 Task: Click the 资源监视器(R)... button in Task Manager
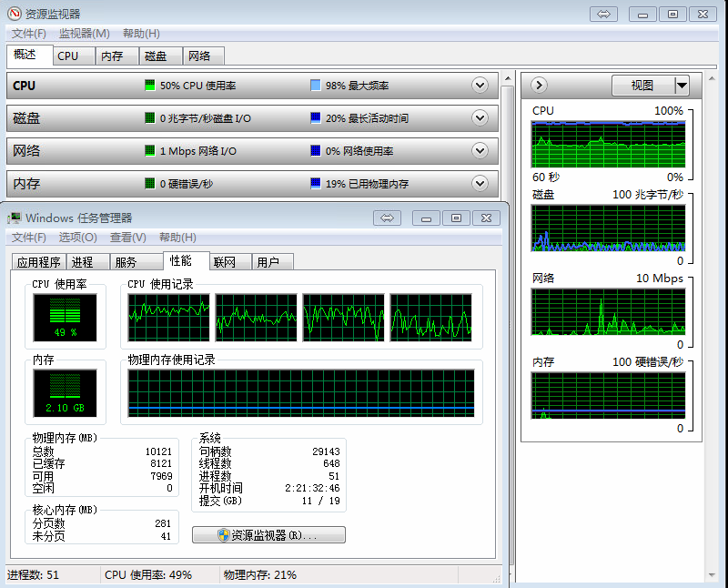268,535
